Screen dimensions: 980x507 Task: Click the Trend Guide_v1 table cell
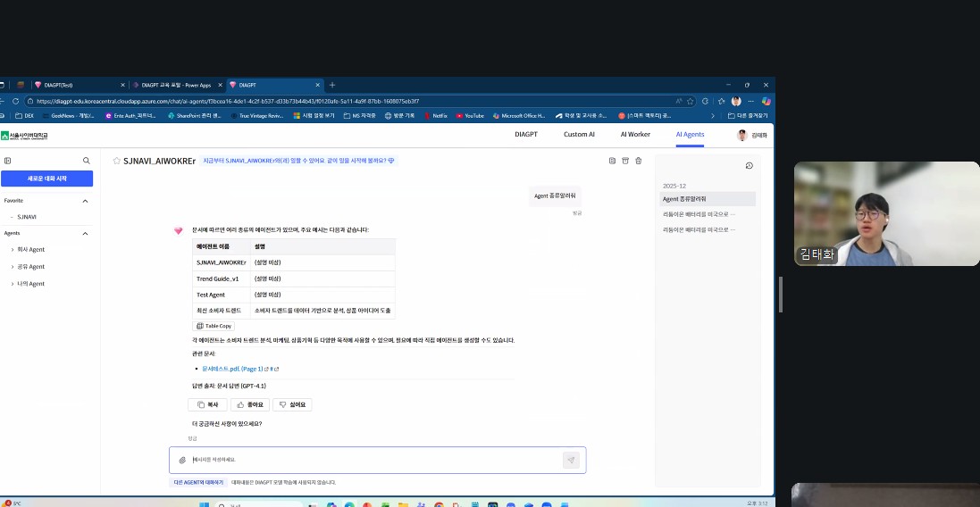(222, 279)
